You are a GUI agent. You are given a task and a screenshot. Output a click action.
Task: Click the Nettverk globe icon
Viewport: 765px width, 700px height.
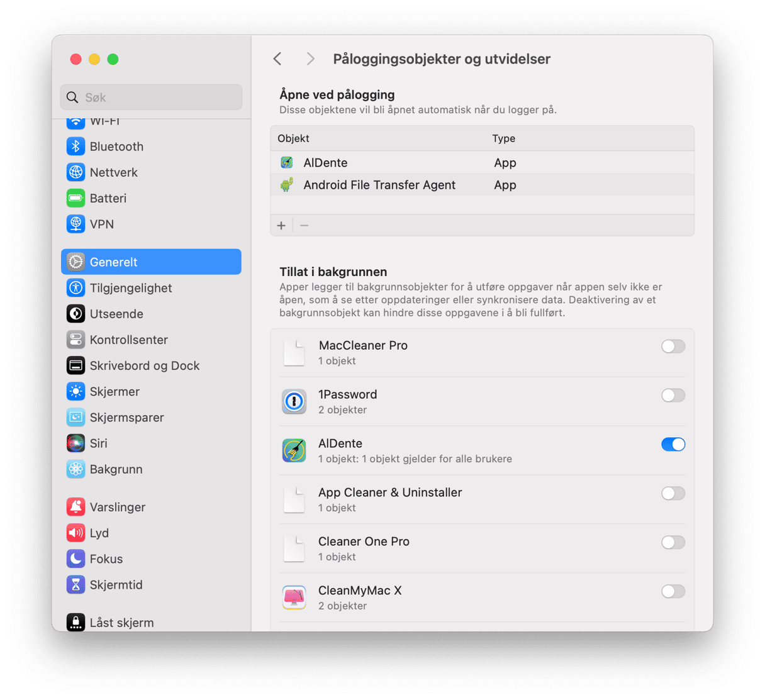(x=76, y=172)
